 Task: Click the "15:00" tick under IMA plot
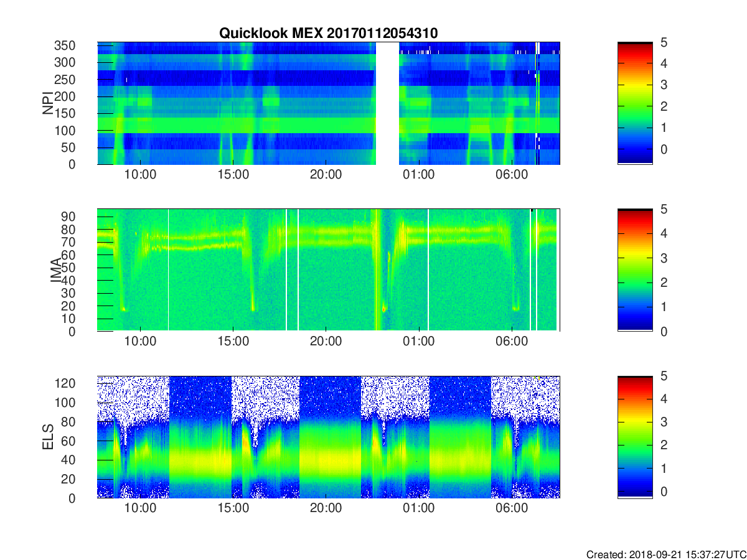point(233,340)
